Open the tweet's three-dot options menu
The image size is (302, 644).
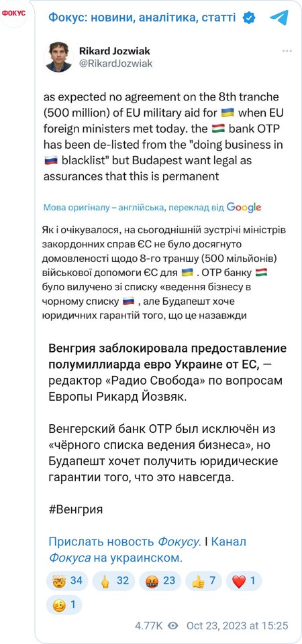coord(287,52)
